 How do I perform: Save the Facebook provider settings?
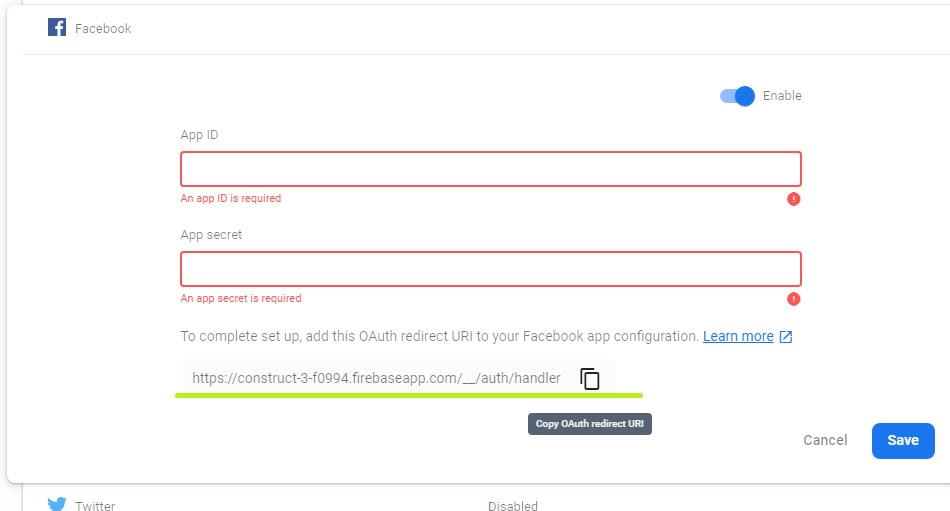point(903,440)
